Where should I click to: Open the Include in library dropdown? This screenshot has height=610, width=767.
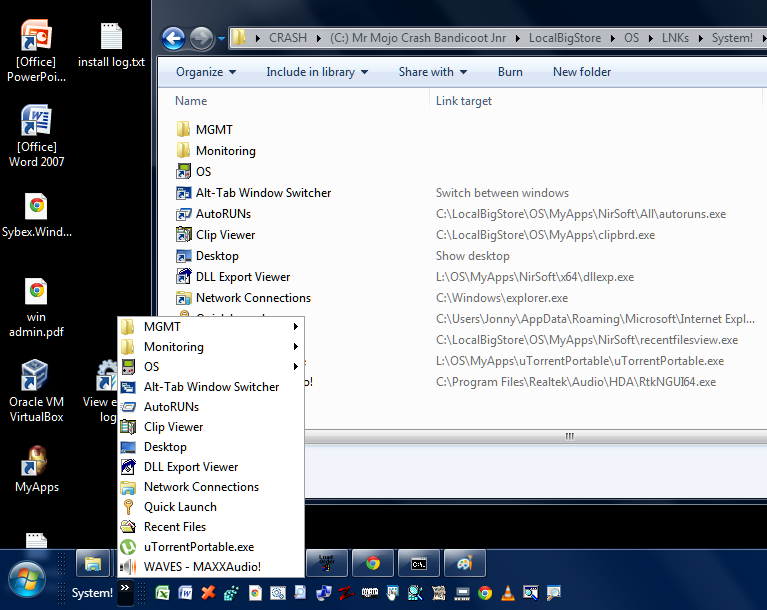pyautogui.click(x=317, y=72)
